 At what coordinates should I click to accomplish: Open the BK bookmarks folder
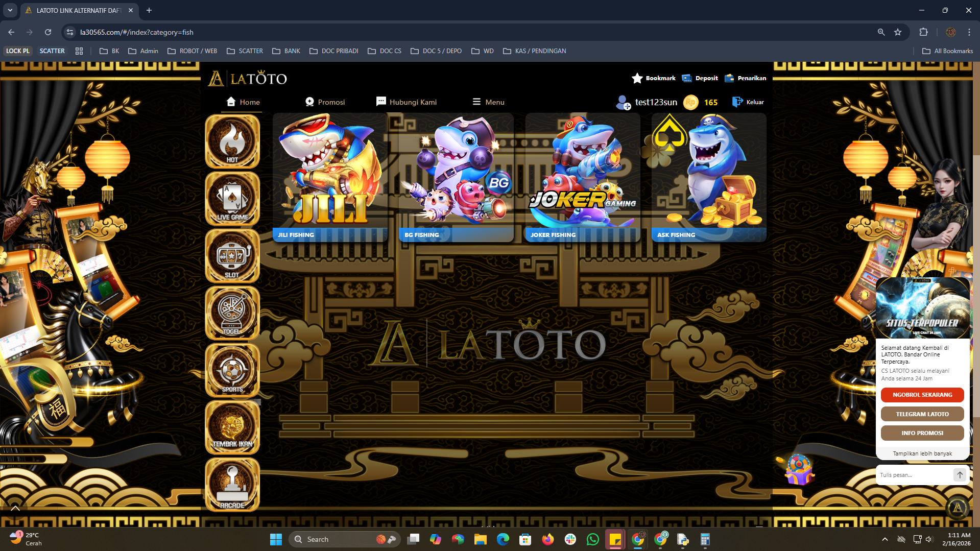(x=109, y=51)
